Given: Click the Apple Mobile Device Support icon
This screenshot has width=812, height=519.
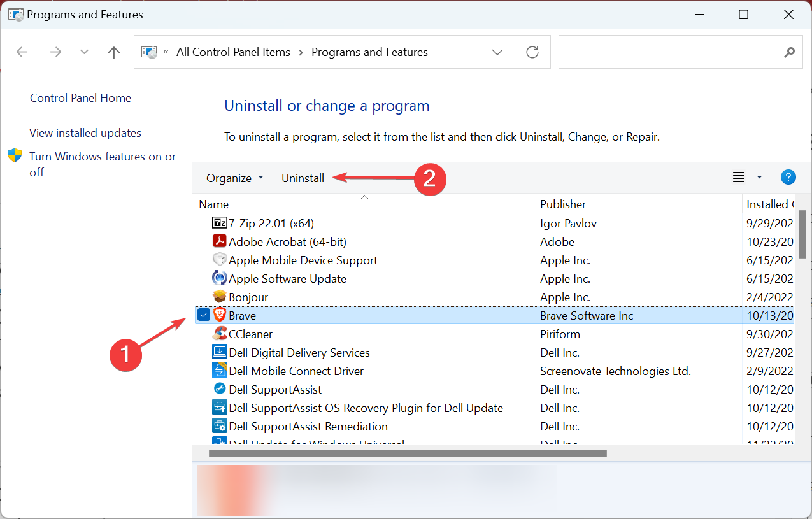Looking at the screenshot, I should [219, 260].
